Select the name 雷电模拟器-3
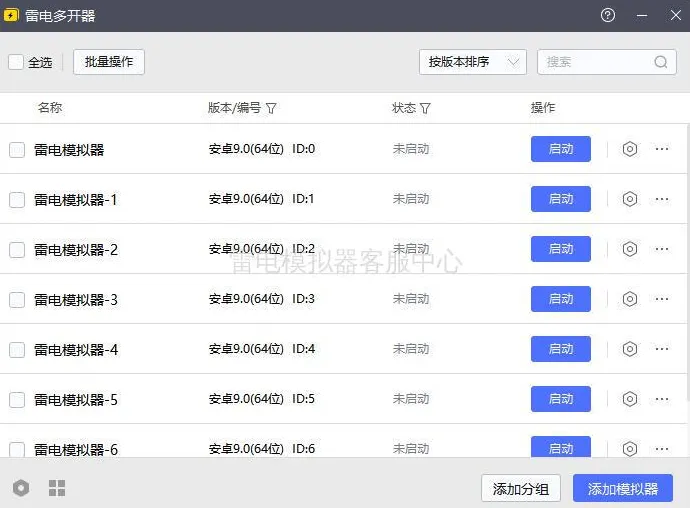Viewport: 690px width, 508px height. [x=76, y=300]
